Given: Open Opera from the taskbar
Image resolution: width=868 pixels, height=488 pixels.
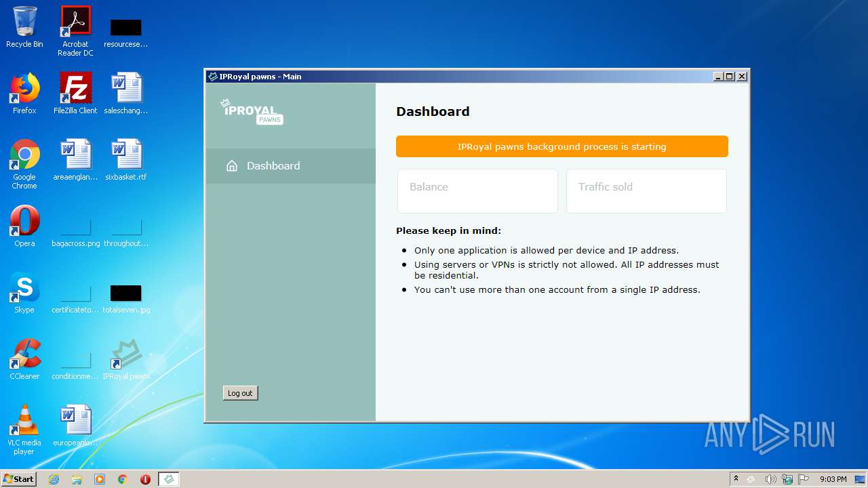Looking at the screenshot, I should pyautogui.click(x=145, y=479).
